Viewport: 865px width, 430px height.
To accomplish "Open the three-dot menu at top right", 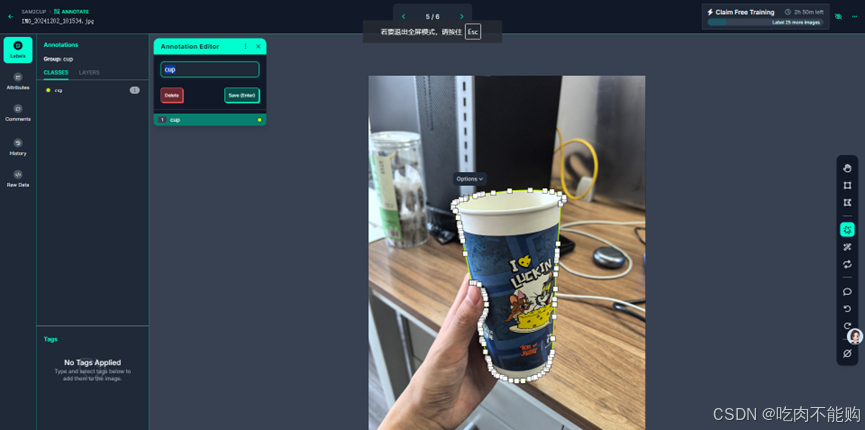I will click(855, 17).
